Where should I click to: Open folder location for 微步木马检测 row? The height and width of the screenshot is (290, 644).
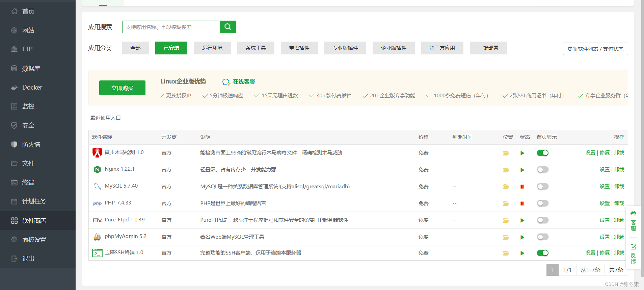(x=506, y=153)
